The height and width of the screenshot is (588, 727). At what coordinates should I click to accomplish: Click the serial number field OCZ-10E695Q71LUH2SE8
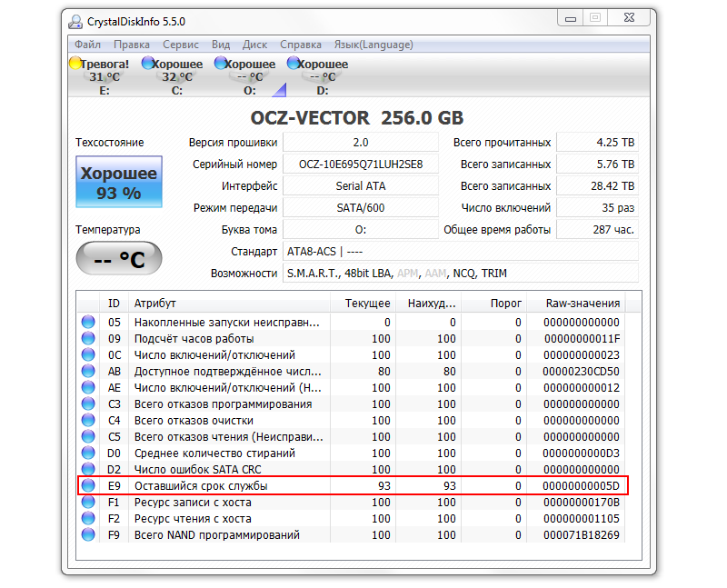[x=361, y=164]
